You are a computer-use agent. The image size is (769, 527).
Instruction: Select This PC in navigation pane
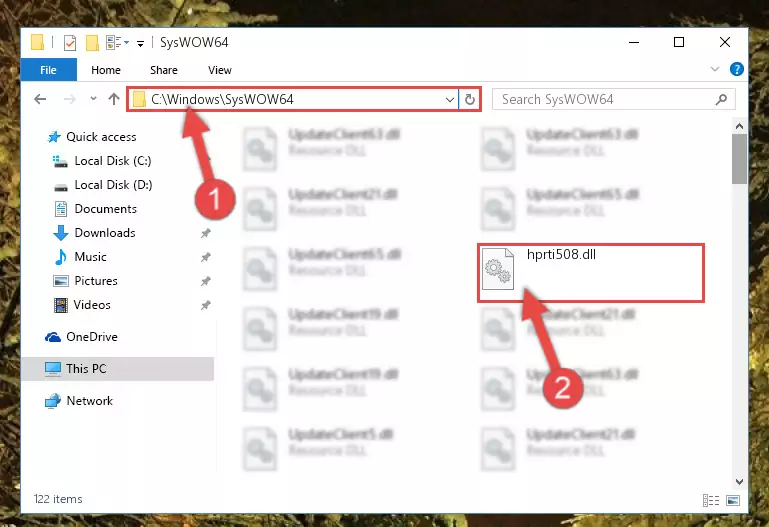117,369
